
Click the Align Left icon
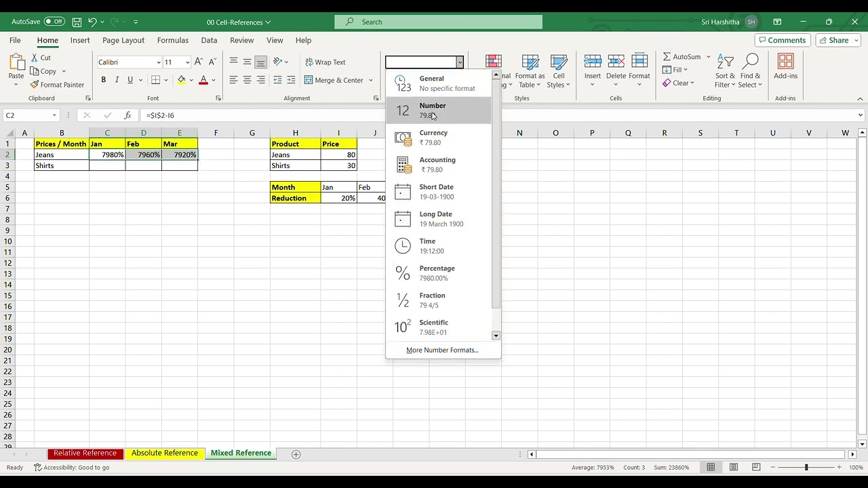[233, 80]
